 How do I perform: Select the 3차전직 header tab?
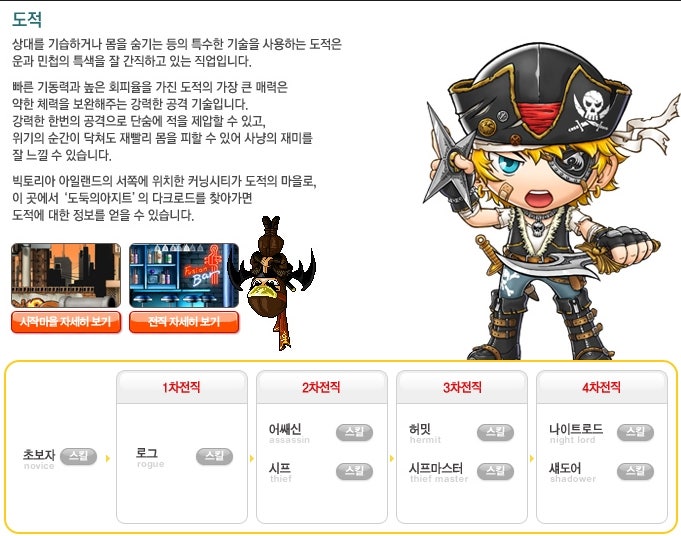[x=462, y=387]
